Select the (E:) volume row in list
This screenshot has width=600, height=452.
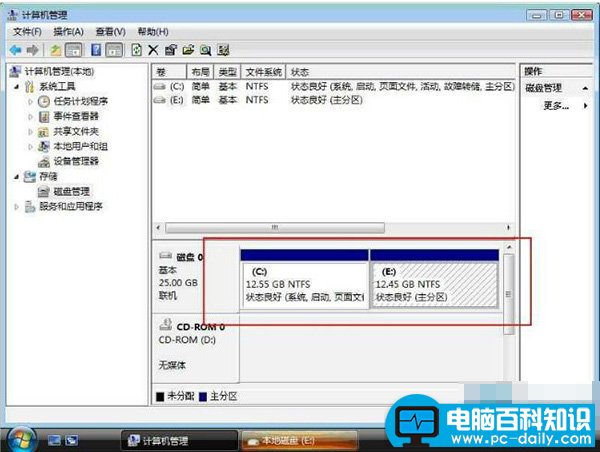[x=334, y=100]
